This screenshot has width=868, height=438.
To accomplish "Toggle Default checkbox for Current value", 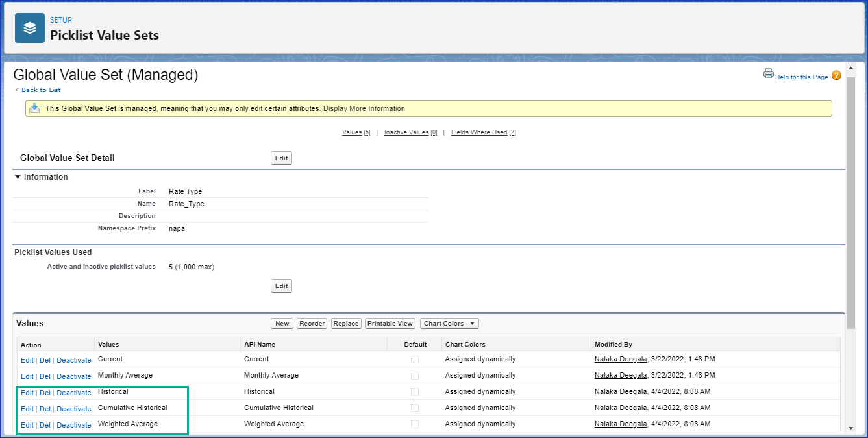I will pos(415,359).
